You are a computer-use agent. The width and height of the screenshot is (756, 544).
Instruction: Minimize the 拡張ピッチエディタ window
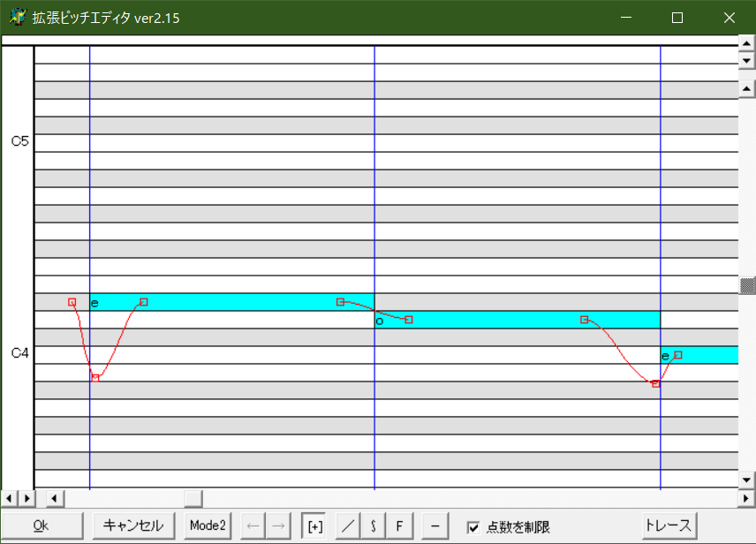(x=626, y=18)
